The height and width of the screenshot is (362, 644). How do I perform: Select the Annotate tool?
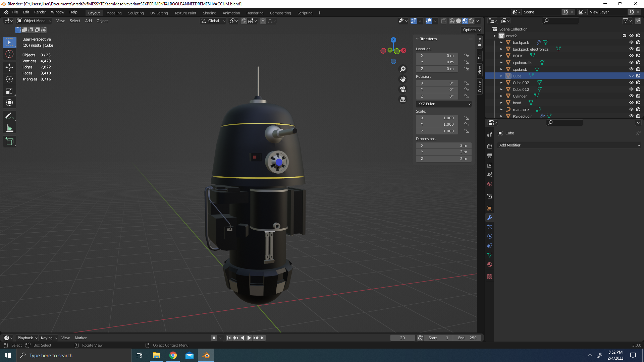pos(9,116)
